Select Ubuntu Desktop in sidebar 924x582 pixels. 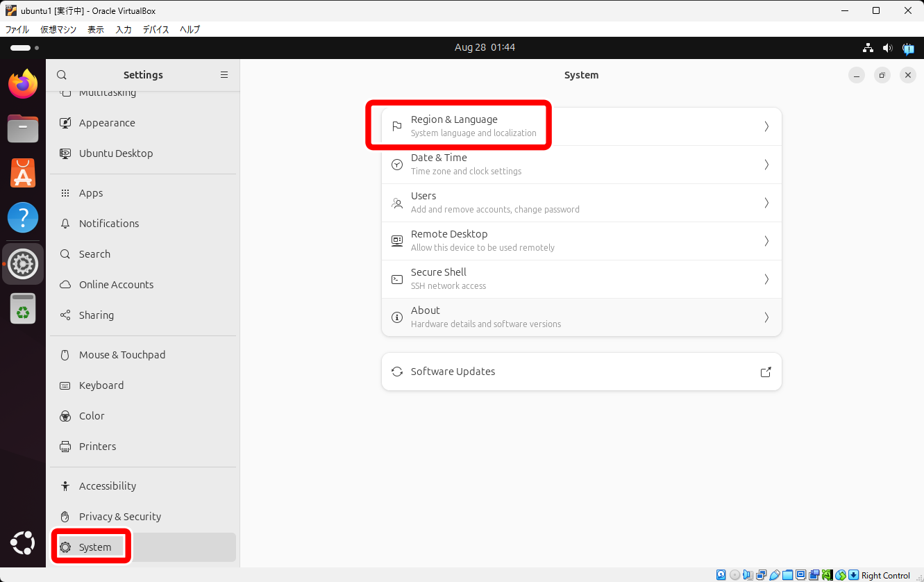pyautogui.click(x=143, y=153)
